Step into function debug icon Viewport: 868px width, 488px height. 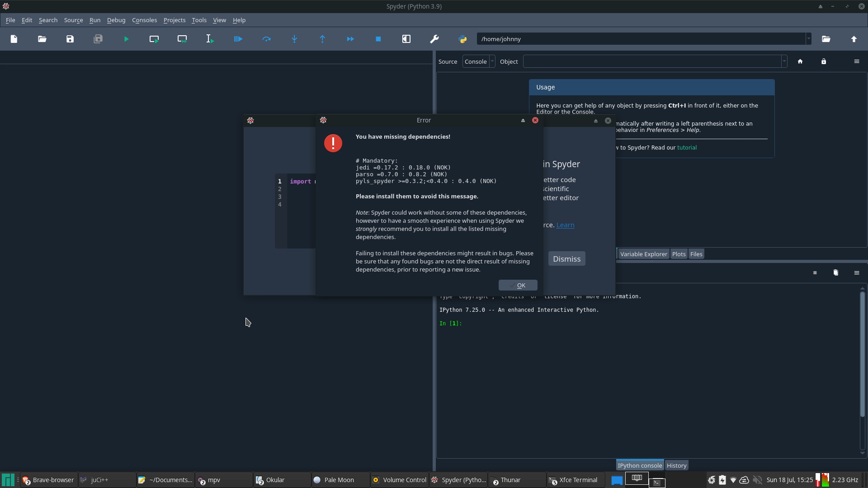coord(294,39)
